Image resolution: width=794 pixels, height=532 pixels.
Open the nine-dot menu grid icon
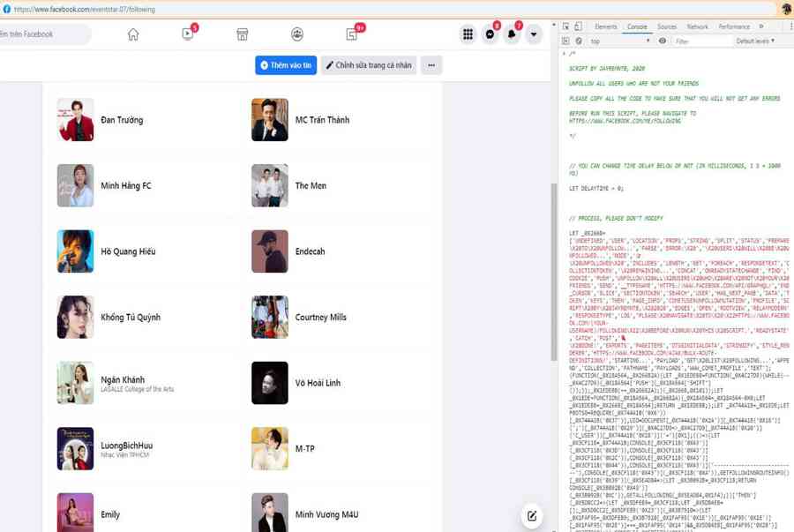468,34
